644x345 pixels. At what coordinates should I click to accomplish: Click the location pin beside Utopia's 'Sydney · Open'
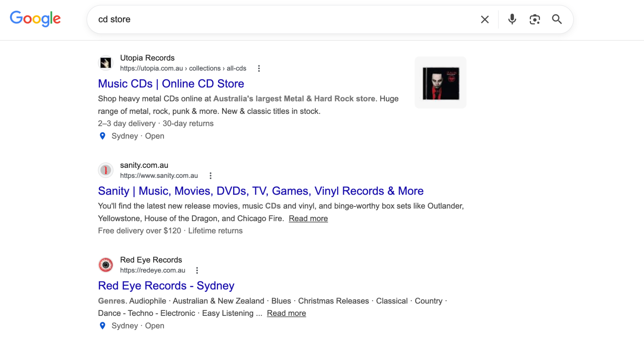[103, 136]
